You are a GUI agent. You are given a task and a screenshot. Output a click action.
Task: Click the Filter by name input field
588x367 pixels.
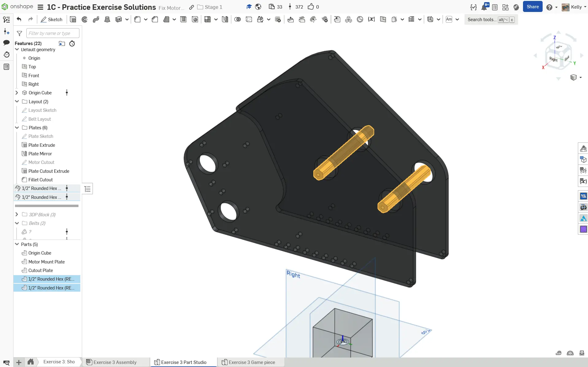pyautogui.click(x=53, y=33)
